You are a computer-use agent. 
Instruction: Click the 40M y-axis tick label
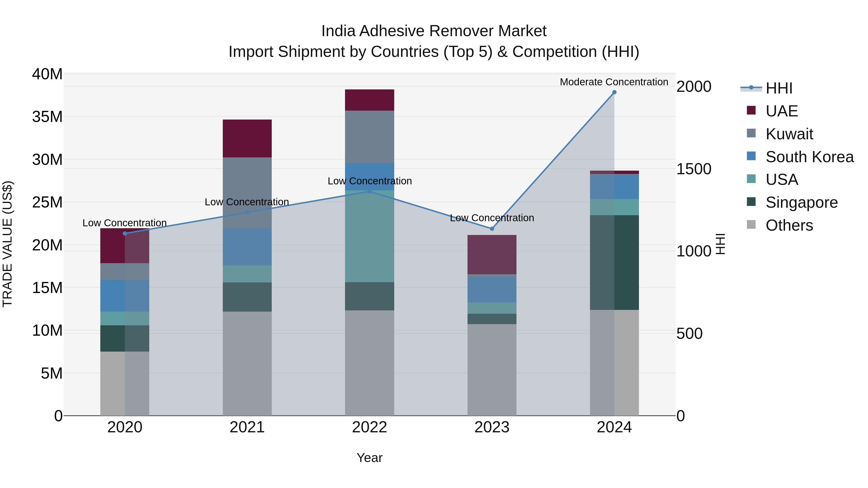[x=47, y=74]
